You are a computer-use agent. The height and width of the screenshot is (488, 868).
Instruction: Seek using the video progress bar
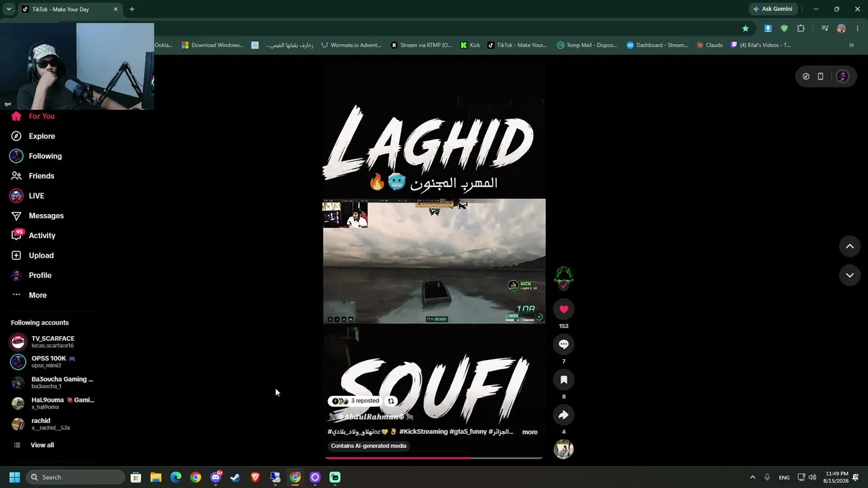click(x=434, y=458)
